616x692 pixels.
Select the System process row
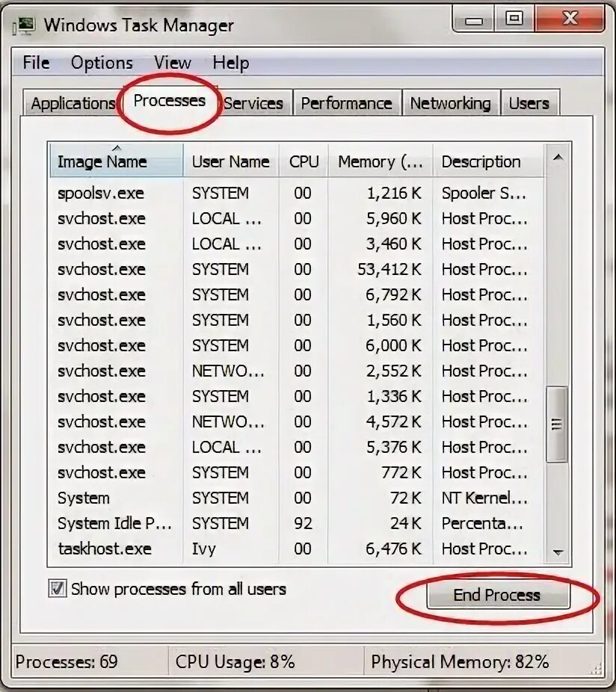click(x=296, y=498)
